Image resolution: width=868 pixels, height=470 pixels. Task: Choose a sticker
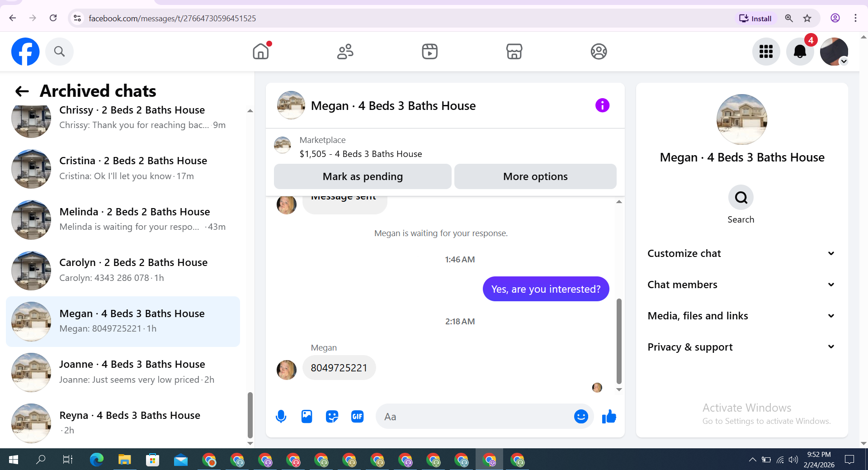click(x=332, y=416)
